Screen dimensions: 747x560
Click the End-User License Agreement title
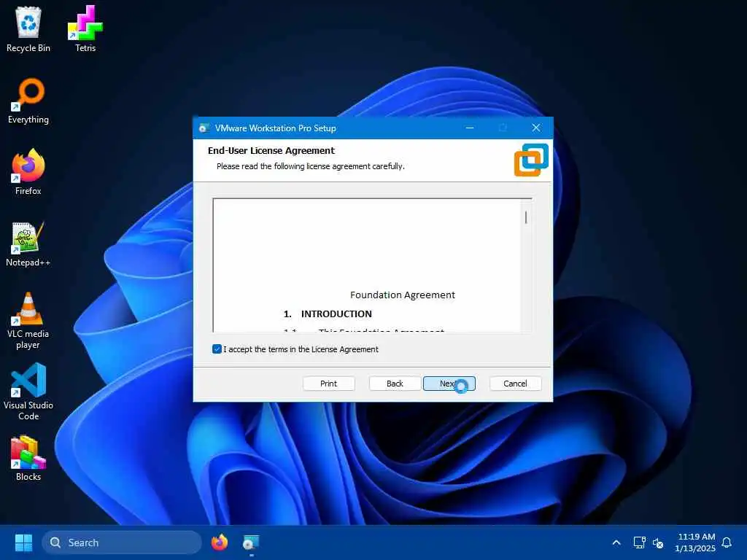271,150
